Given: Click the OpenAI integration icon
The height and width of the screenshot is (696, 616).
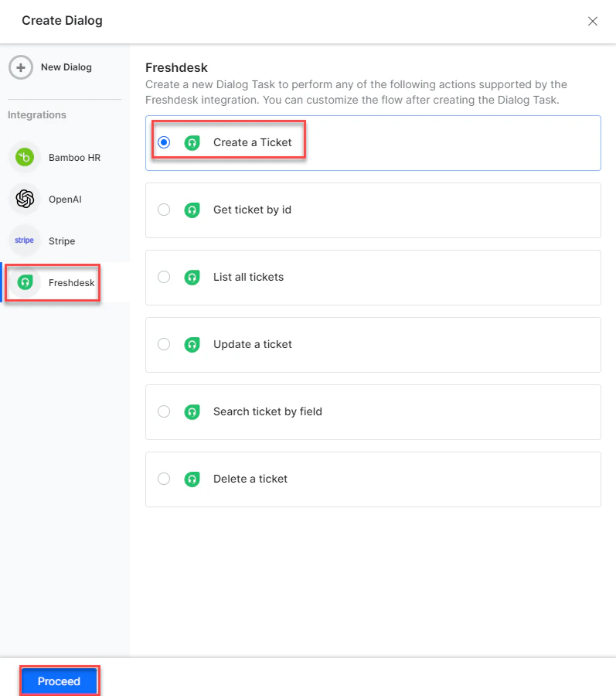Looking at the screenshot, I should pyautogui.click(x=23, y=199).
